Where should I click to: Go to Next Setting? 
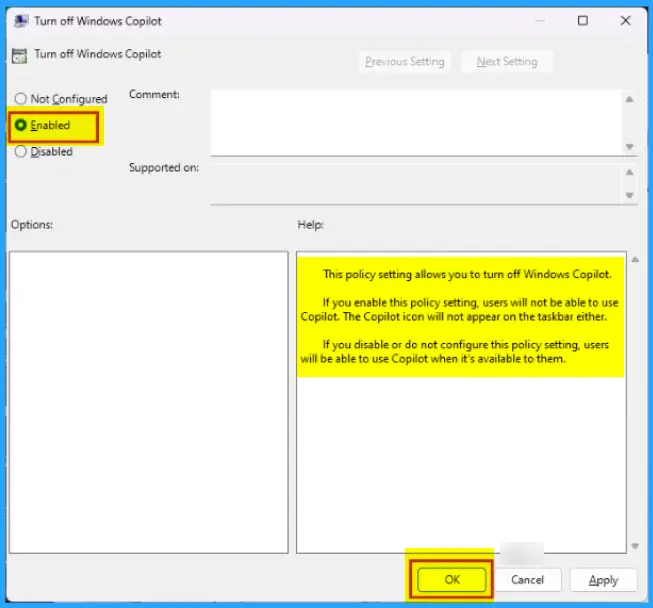(507, 62)
